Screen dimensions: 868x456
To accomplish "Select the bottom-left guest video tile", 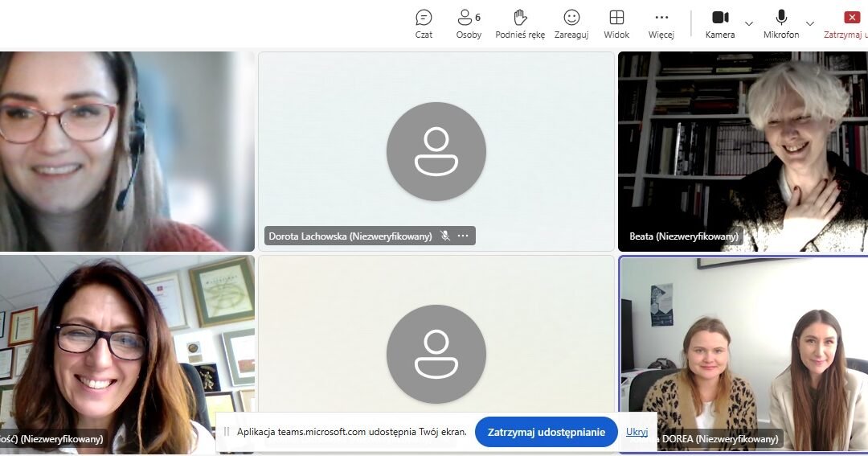I will 127,355.
